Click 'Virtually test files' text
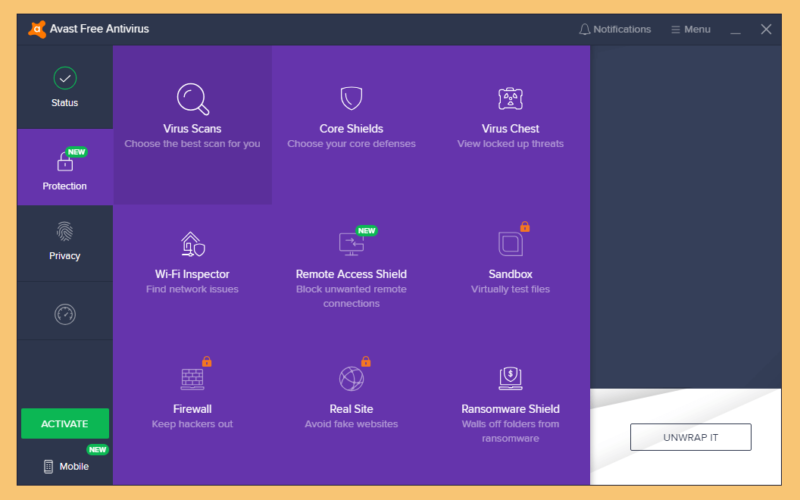 point(510,289)
